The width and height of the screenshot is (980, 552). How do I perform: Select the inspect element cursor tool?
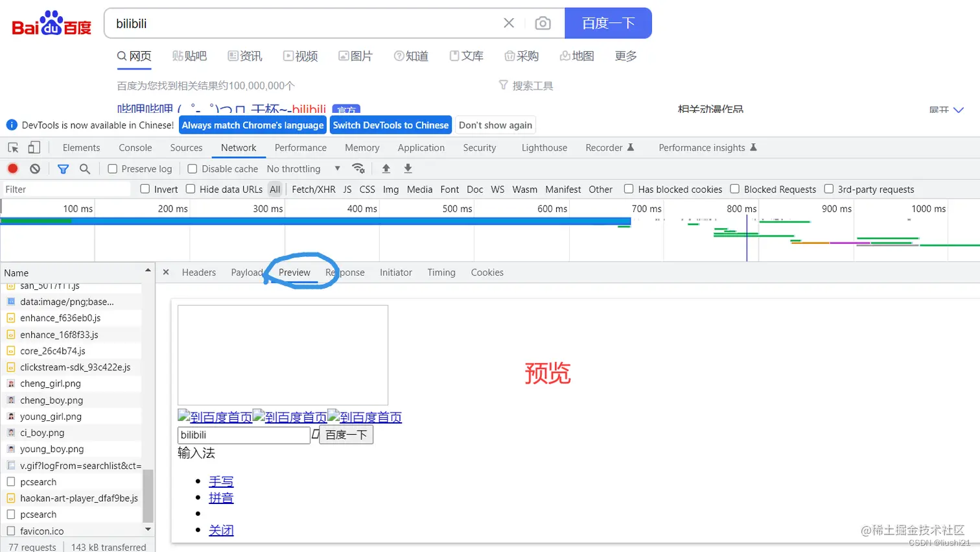pyautogui.click(x=12, y=148)
